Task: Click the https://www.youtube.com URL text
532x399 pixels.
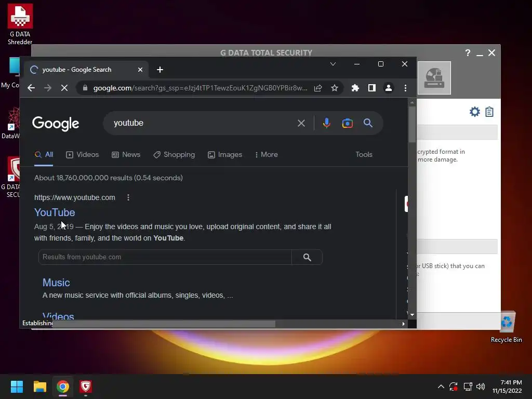Action: (75, 197)
